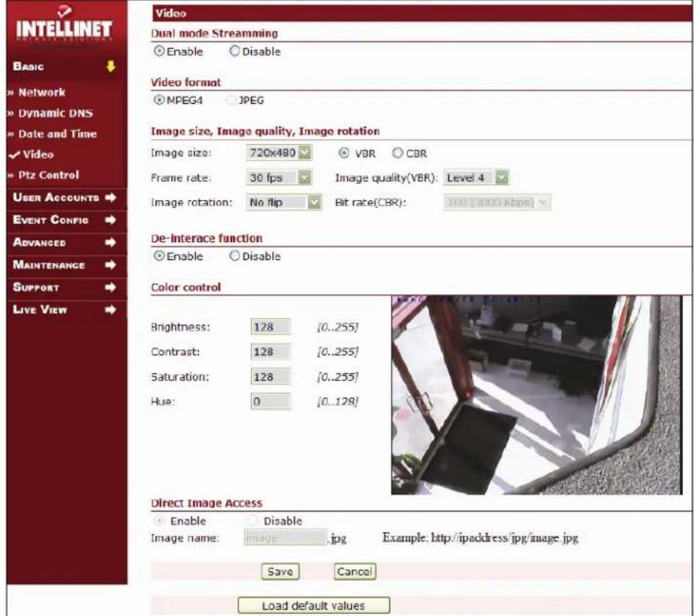Open Dynamic DNS page

tap(55, 113)
